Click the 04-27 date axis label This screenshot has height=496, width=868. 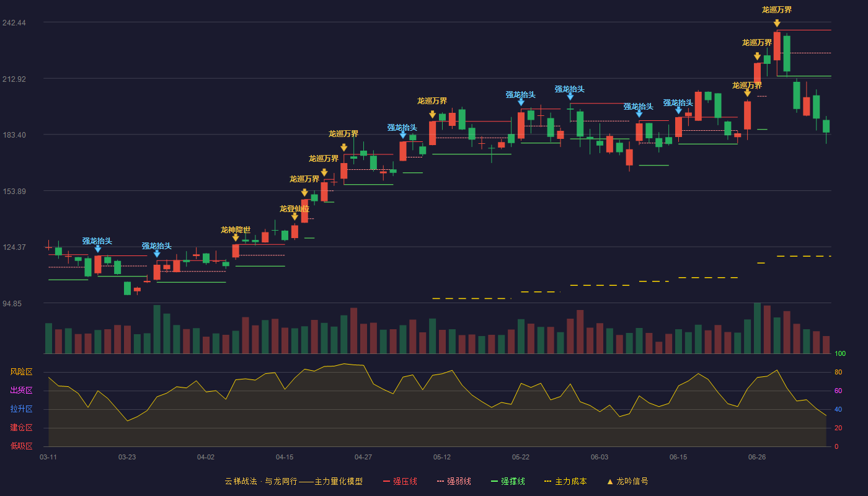click(x=363, y=457)
